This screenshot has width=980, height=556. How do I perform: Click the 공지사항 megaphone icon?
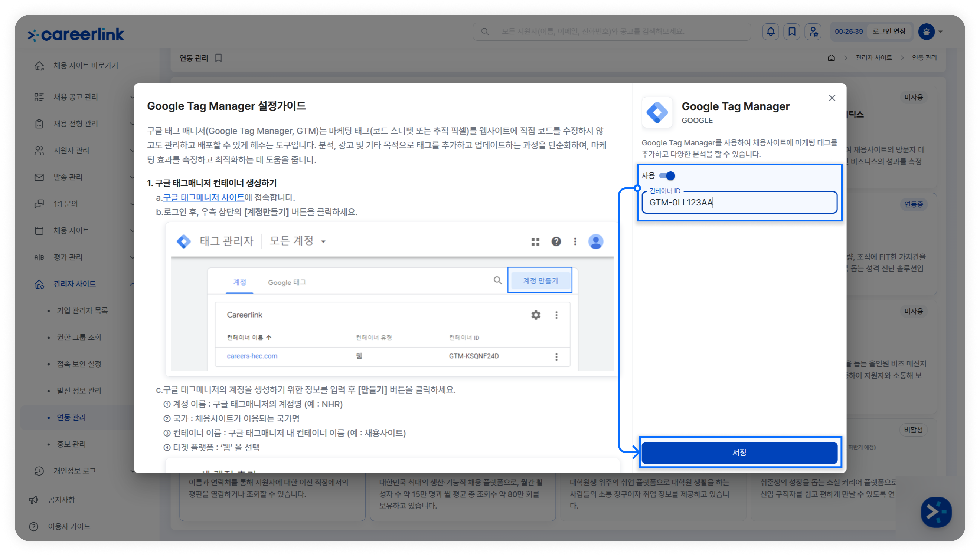[x=34, y=500]
